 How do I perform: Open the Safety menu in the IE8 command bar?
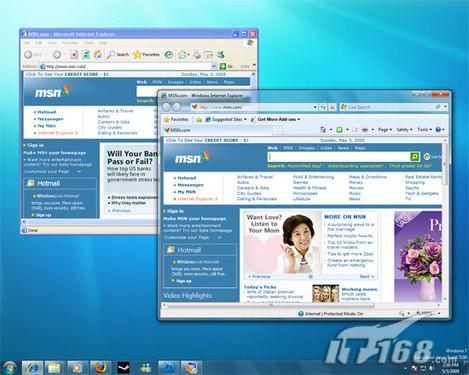pos(404,129)
